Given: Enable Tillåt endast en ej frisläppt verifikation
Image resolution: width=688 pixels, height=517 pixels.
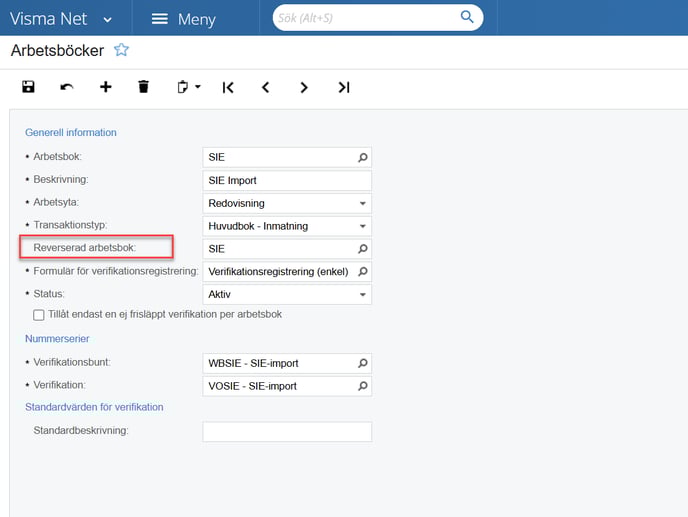Looking at the screenshot, I should click(x=39, y=314).
